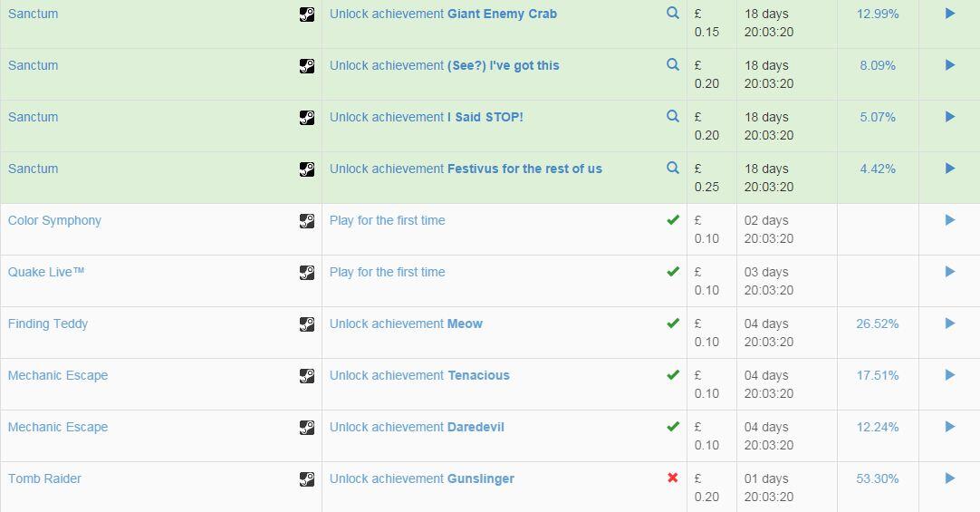Click the magnifier icon for Festivus achievement
The height and width of the screenshot is (512, 980).
pyautogui.click(x=673, y=169)
